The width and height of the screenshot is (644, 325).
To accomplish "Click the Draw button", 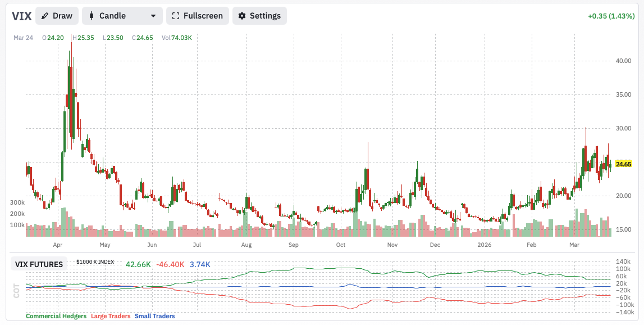I will click(x=57, y=16).
